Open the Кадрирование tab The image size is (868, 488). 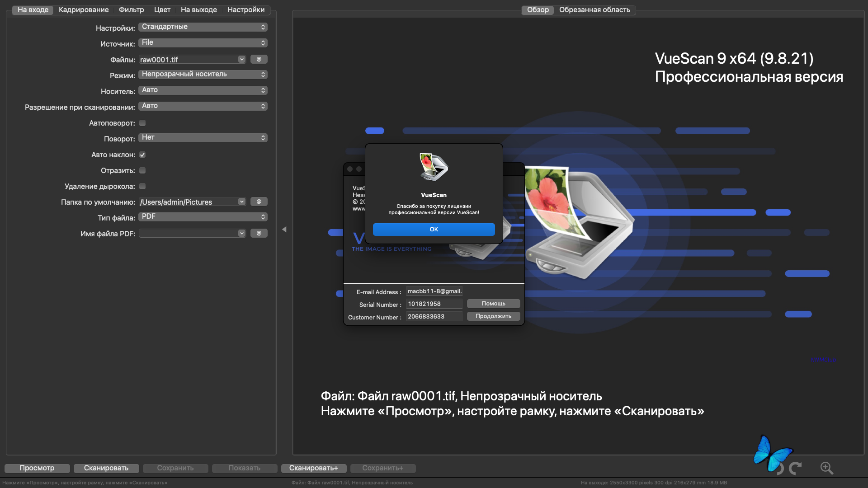[84, 10]
